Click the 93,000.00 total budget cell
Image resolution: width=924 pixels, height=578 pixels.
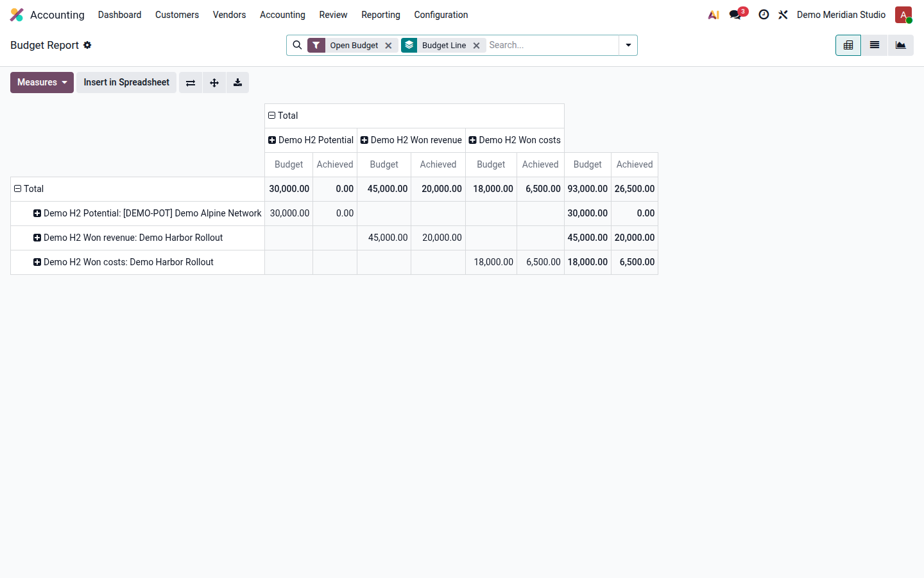(x=588, y=189)
